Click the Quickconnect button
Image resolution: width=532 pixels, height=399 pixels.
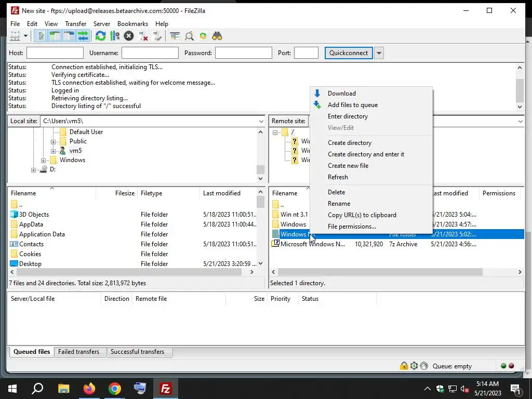[x=349, y=53]
